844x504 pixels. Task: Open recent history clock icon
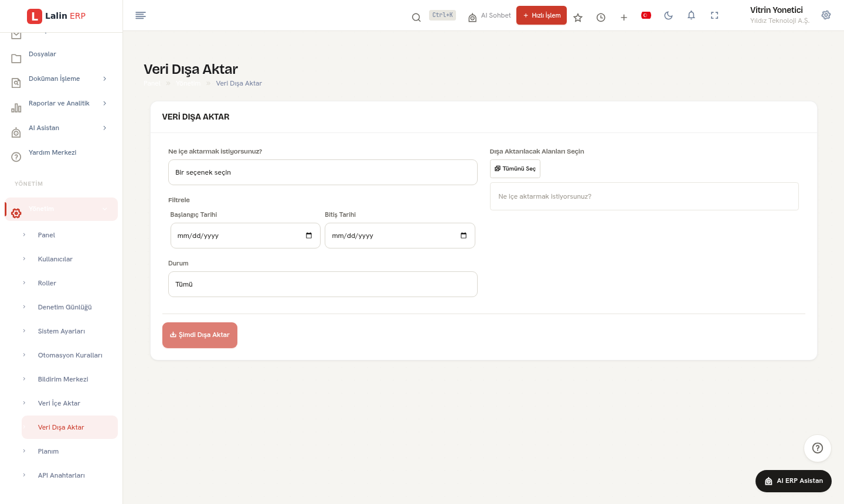601,18
